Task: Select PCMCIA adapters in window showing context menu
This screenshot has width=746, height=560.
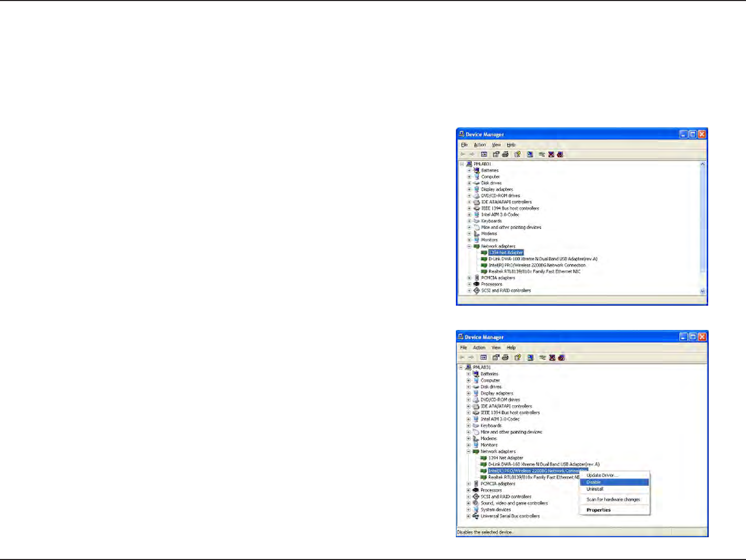Action: (x=497, y=484)
